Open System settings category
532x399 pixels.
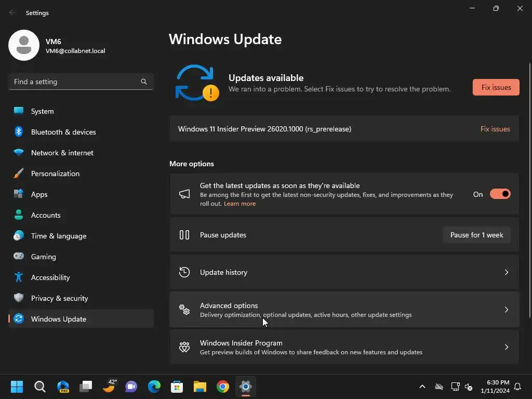(x=81, y=111)
